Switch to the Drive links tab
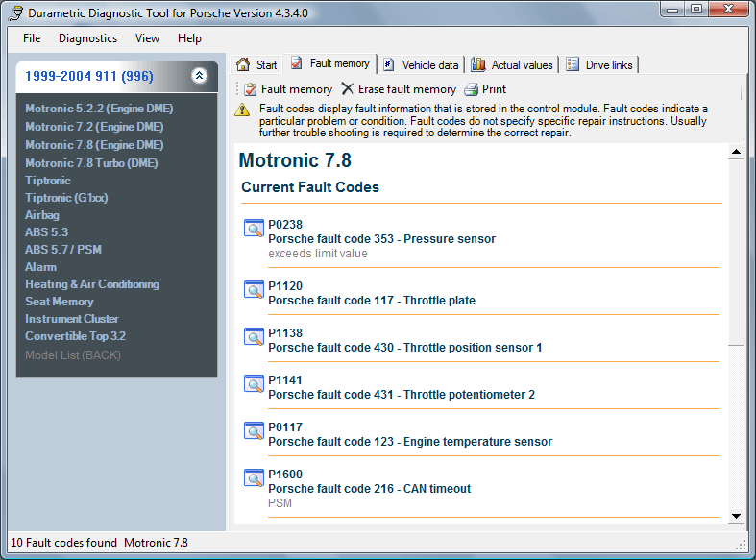756x560 pixels. [x=599, y=64]
